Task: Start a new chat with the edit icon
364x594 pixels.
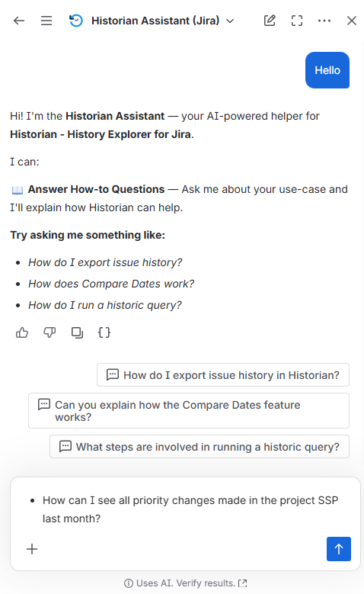Action: 270,21
